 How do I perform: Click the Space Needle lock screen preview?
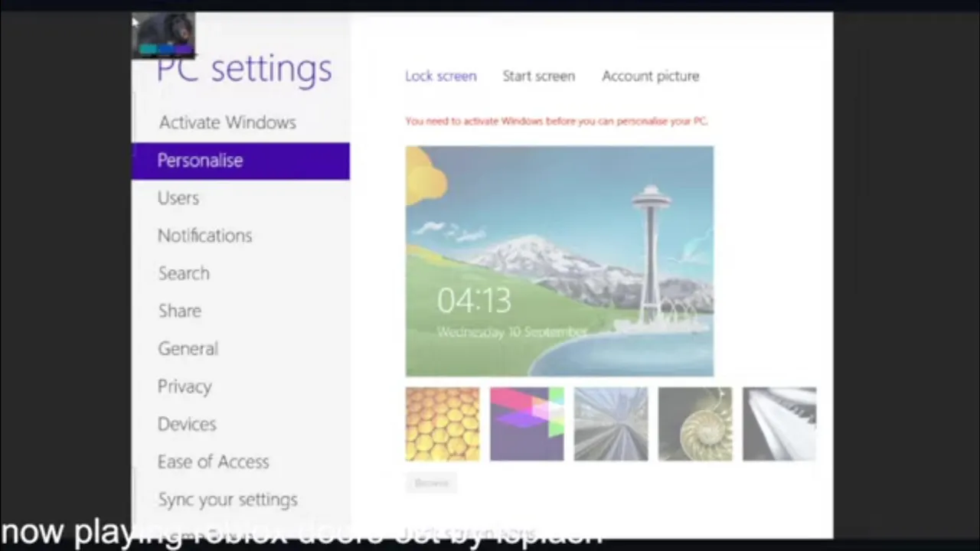tap(560, 261)
